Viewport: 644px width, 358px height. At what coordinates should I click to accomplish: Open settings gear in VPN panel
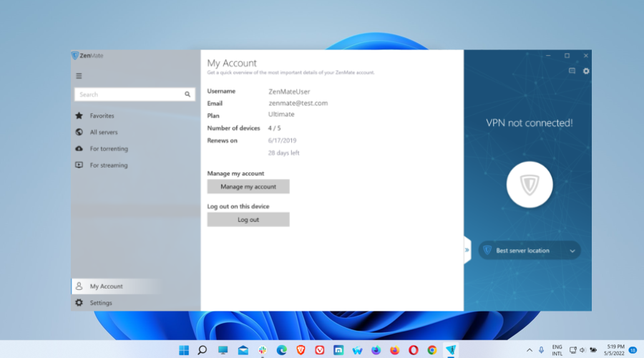(x=586, y=71)
